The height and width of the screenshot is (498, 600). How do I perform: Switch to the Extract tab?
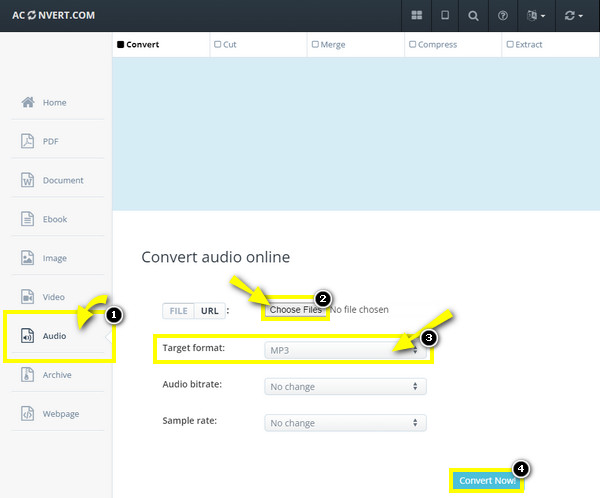tap(525, 44)
